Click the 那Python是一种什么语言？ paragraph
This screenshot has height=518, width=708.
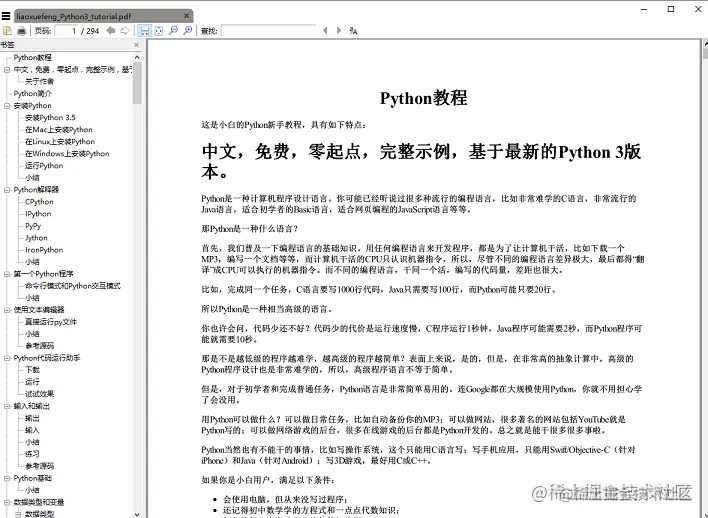point(250,229)
